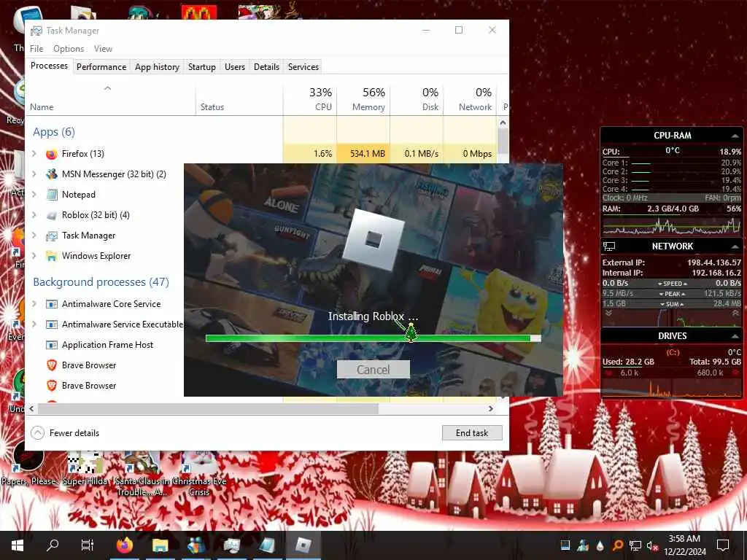
Task: Sort processes by the Disk column
Action: (x=417, y=99)
